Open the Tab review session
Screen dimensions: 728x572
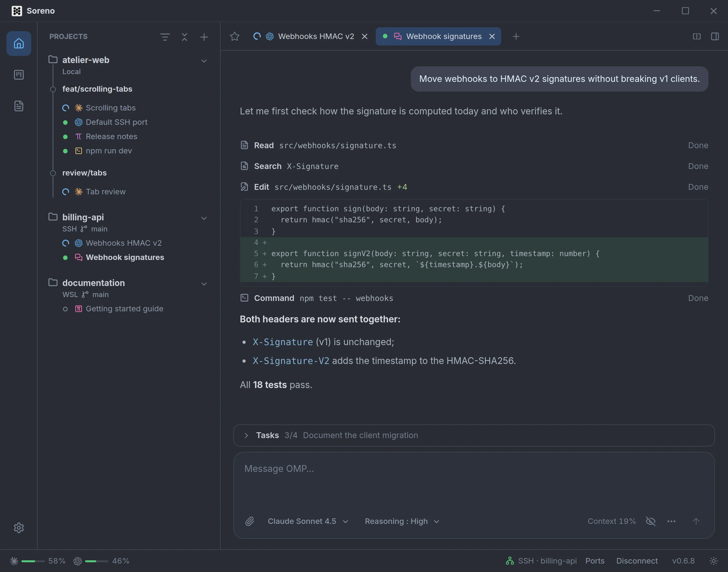106,191
